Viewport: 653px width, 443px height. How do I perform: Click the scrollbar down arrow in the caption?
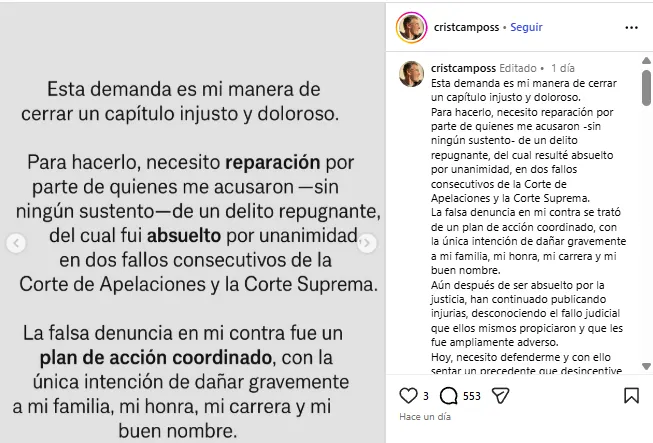click(647, 366)
